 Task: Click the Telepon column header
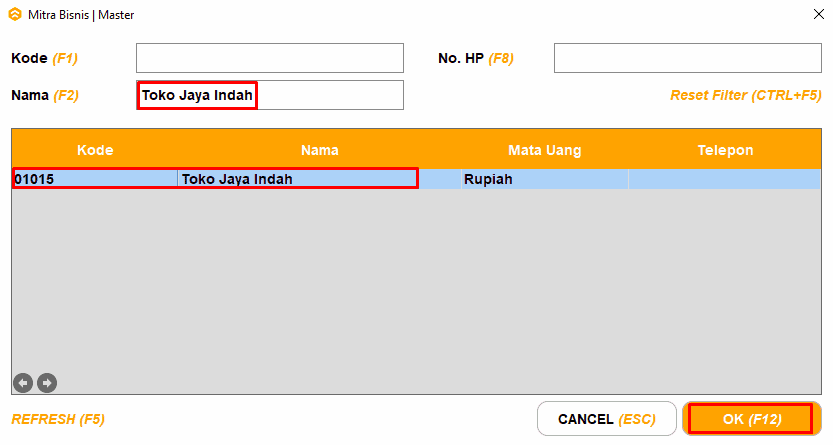[725, 150]
